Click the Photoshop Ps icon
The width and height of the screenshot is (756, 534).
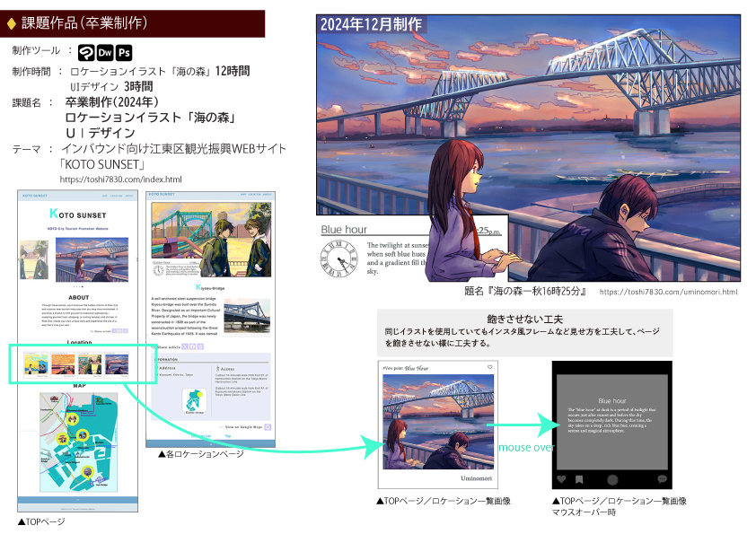[124, 51]
